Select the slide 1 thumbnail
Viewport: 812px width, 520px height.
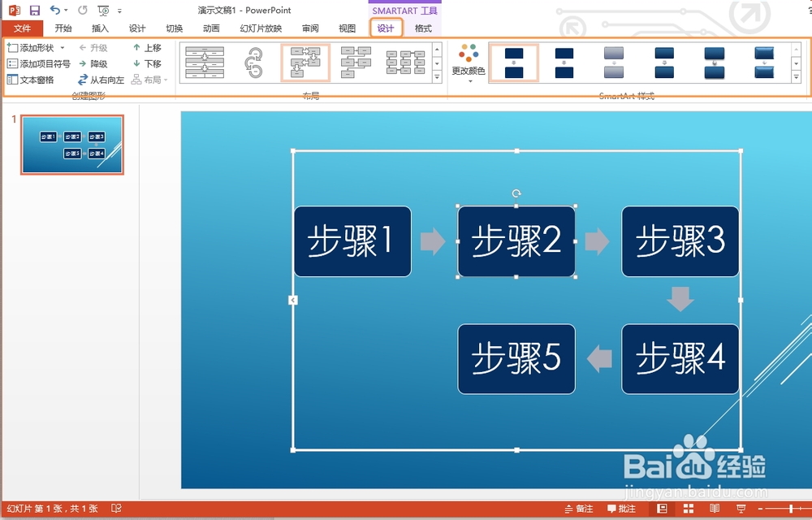click(x=72, y=145)
